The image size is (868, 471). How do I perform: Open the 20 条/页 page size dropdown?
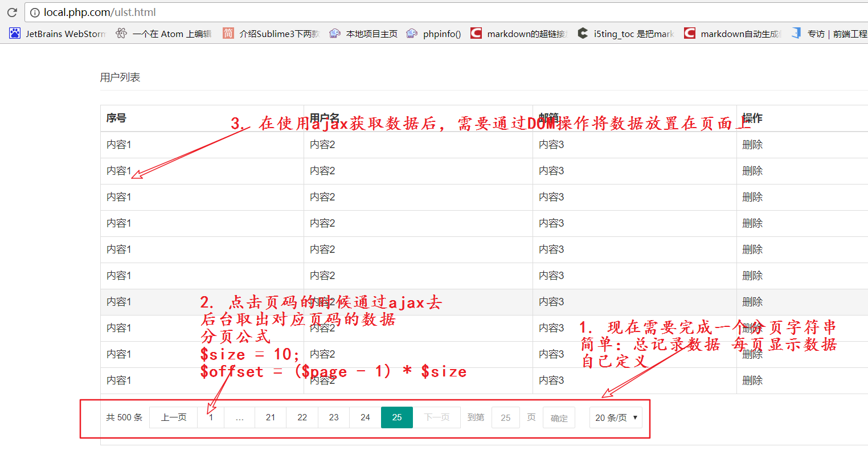coord(616,417)
